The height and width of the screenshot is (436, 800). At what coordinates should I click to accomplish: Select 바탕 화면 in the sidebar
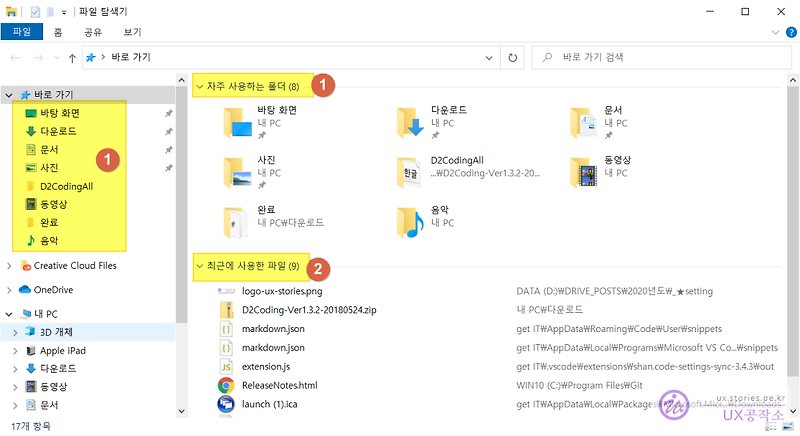(60, 113)
